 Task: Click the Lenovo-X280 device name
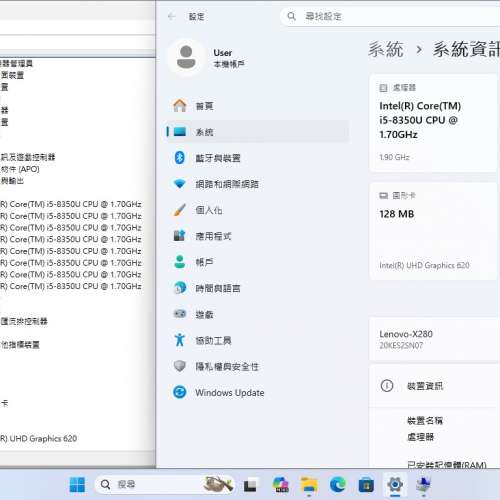click(x=406, y=334)
